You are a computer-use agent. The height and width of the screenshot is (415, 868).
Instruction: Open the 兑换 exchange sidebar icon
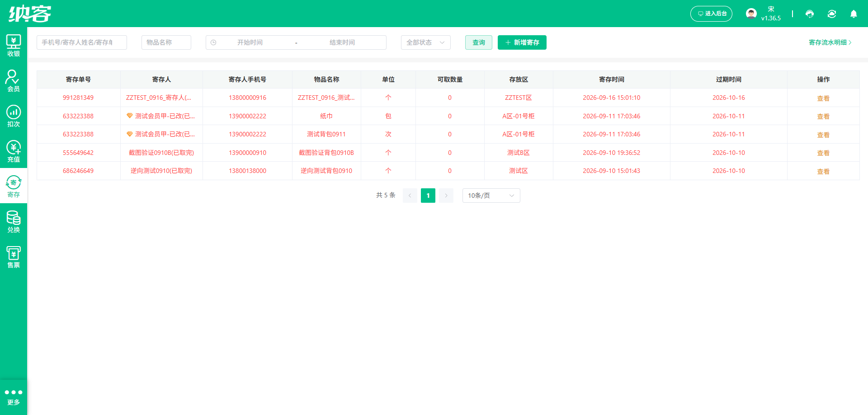click(x=14, y=222)
